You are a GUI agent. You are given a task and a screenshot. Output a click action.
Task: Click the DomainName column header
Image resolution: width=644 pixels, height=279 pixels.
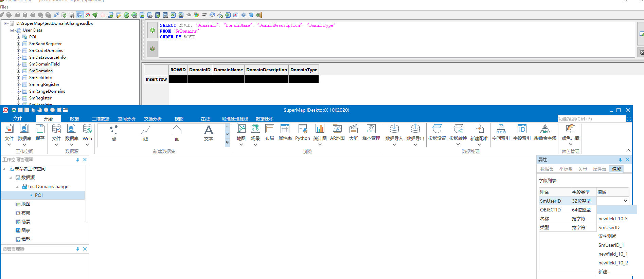coord(228,70)
